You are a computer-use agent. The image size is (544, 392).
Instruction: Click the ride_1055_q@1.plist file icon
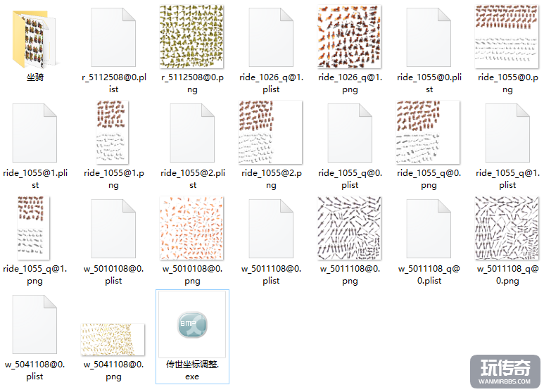click(x=507, y=133)
